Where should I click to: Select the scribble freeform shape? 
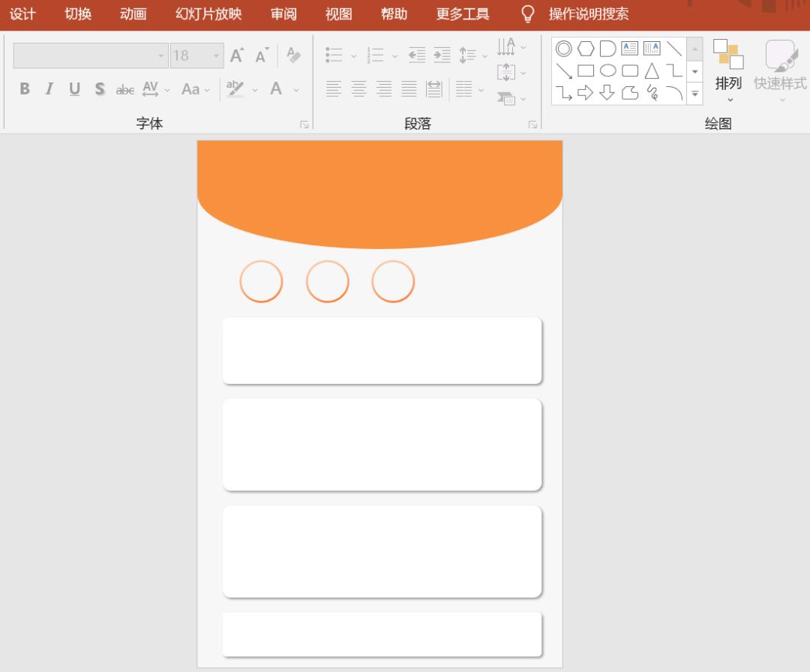652,93
